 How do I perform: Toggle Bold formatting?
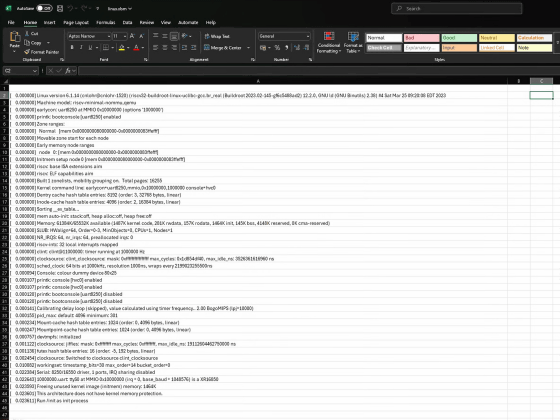tap(72, 48)
